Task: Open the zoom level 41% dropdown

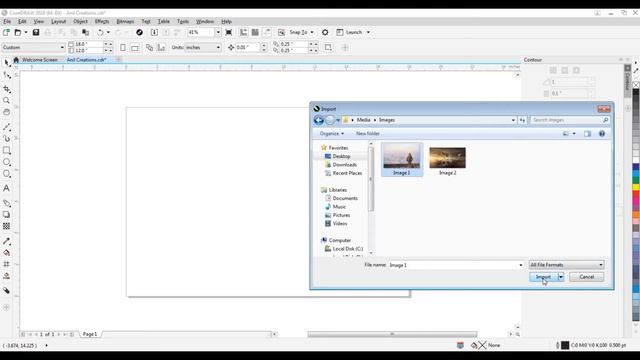Action: [218, 32]
